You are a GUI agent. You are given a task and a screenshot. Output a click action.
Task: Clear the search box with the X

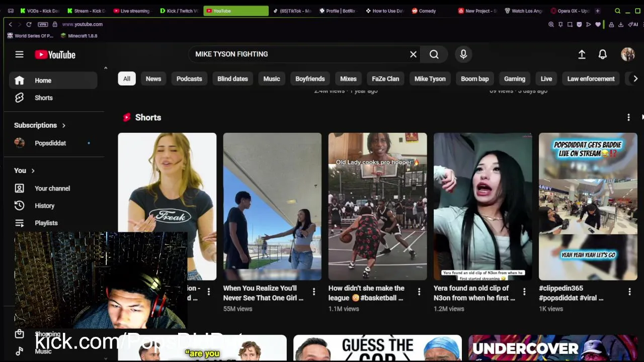(413, 54)
